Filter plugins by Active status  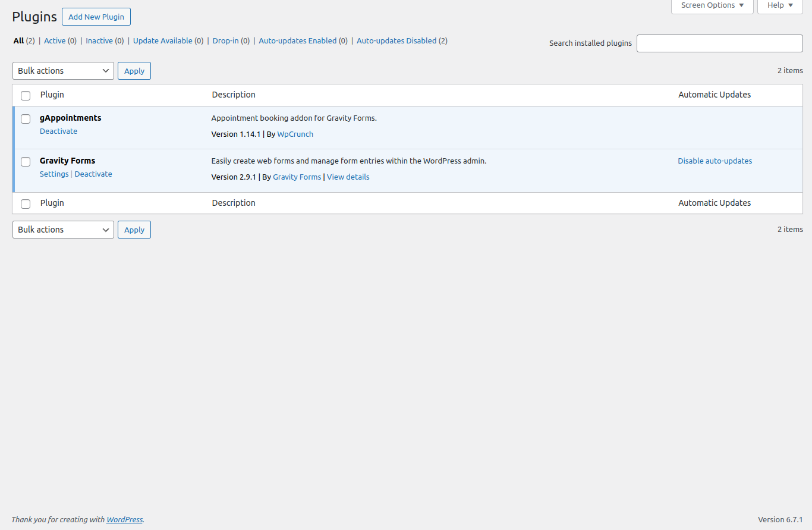(55, 41)
